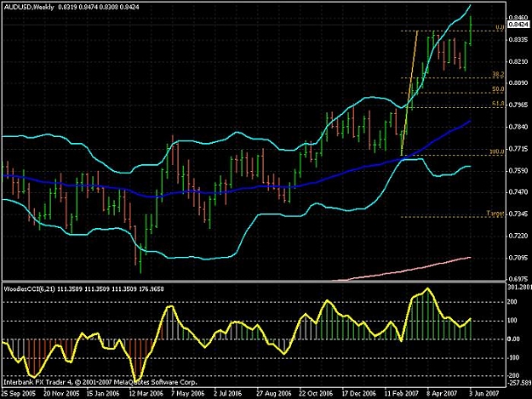Click the AUDUSD,Weekly chart title text
The image size is (532, 399).
tap(29, 7)
